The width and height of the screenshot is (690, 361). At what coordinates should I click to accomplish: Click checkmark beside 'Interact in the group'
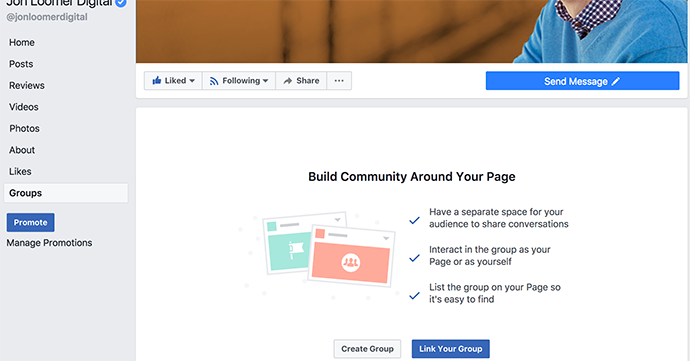click(x=414, y=258)
